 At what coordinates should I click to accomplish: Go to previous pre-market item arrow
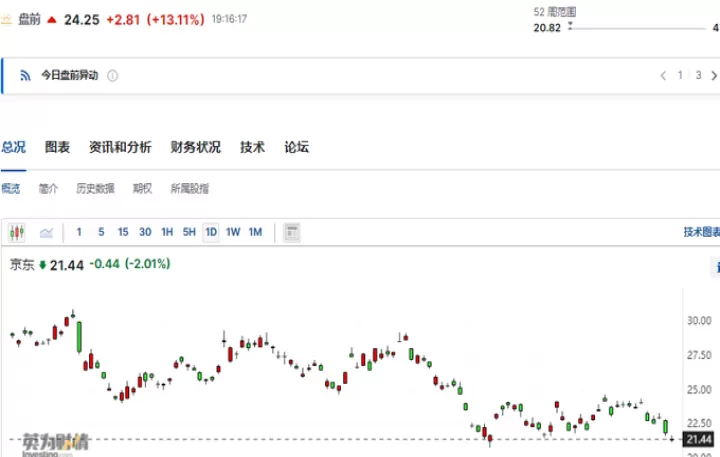[663, 75]
